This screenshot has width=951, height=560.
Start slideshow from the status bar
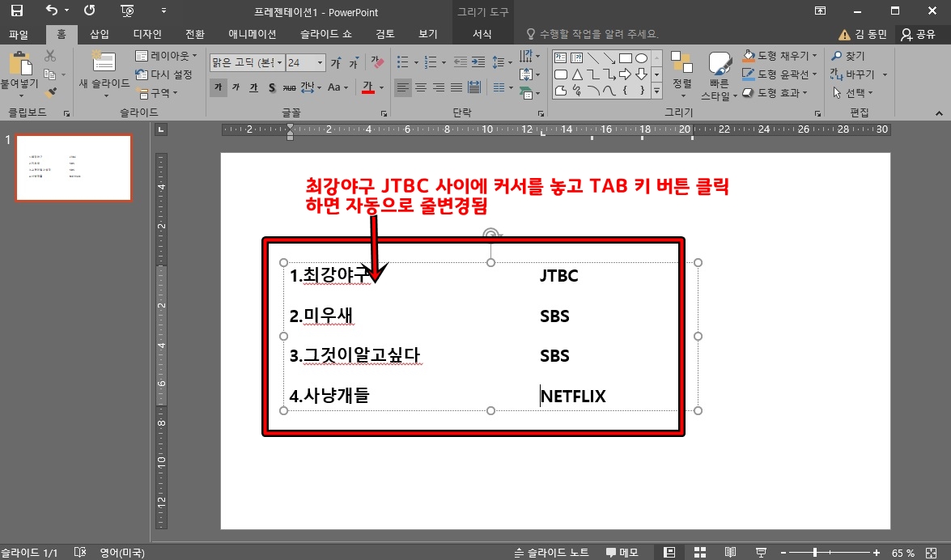(761, 552)
